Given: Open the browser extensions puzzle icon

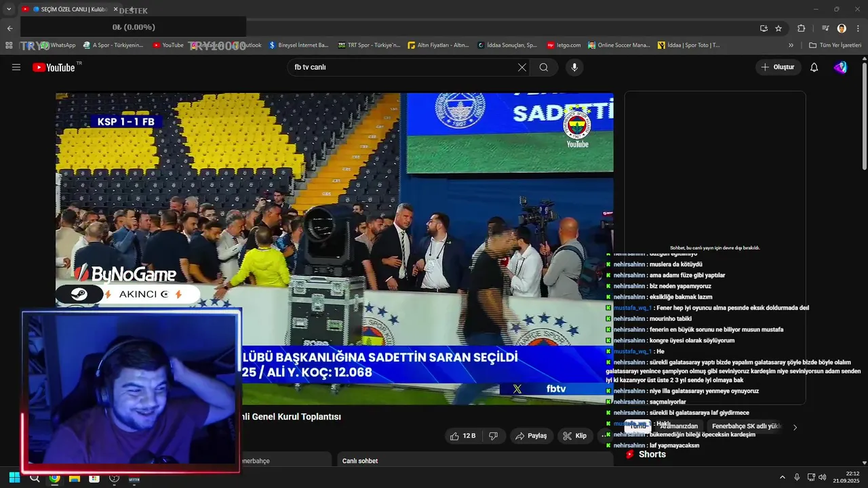Looking at the screenshot, I should click(801, 28).
